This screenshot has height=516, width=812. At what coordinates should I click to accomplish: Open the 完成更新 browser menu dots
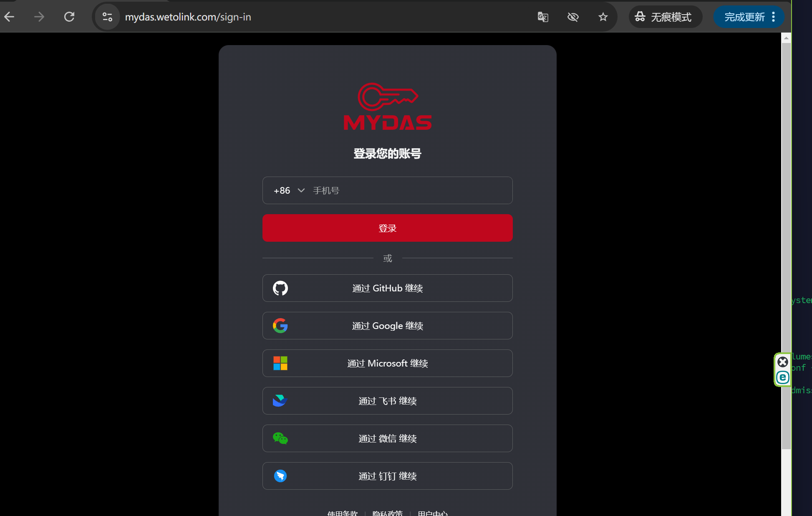pos(774,17)
